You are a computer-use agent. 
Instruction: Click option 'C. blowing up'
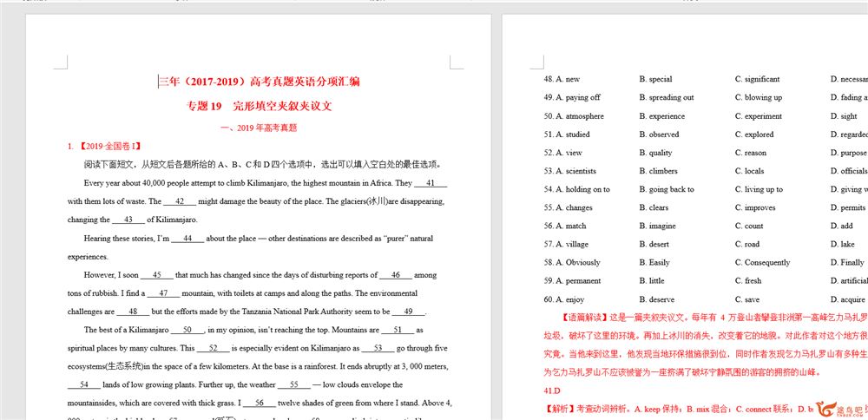[x=759, y=97]
